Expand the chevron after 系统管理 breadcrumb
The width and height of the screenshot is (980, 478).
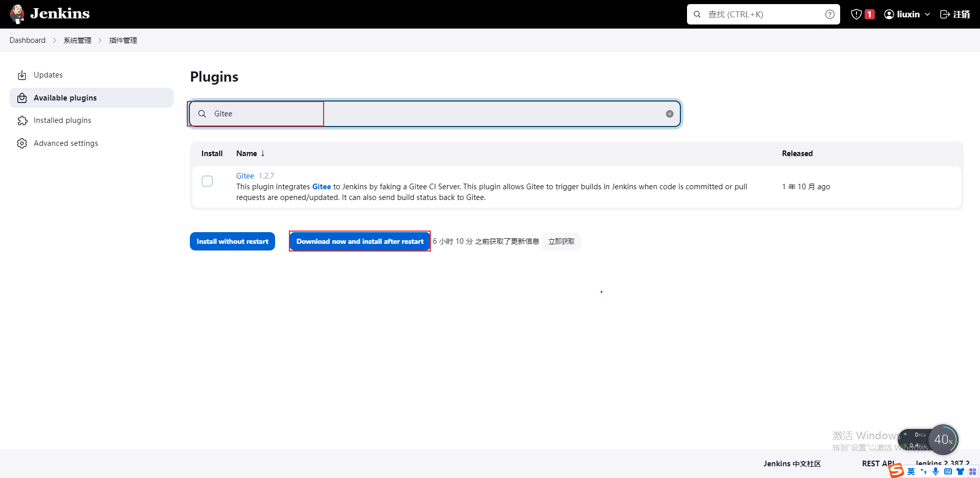coord(100,40)
